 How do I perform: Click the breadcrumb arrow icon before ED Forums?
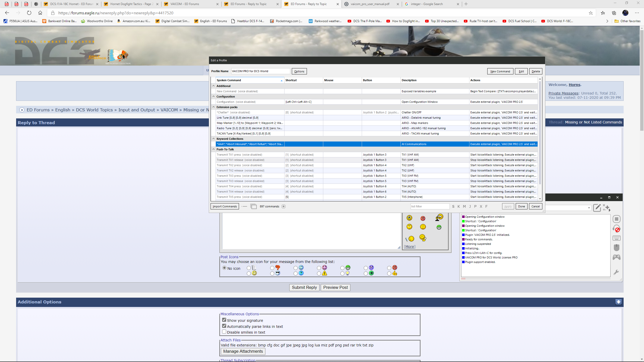tap(22, 110)
